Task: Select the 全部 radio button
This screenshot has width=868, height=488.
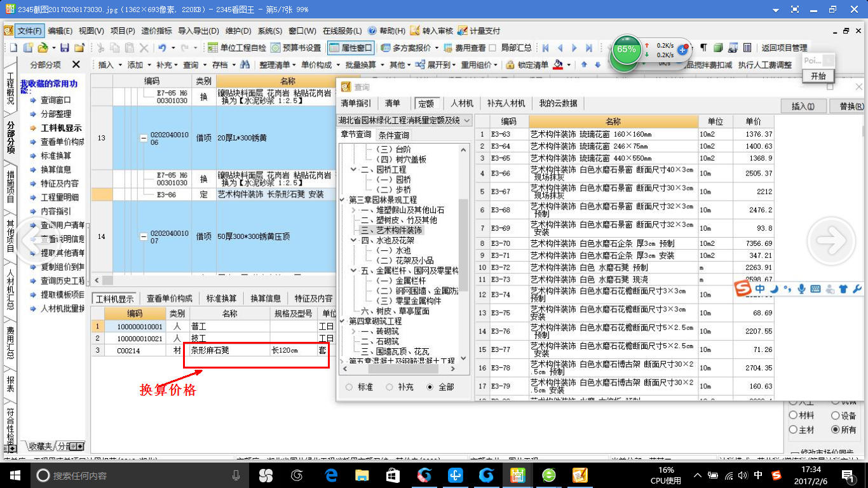Action: point(430,387)
